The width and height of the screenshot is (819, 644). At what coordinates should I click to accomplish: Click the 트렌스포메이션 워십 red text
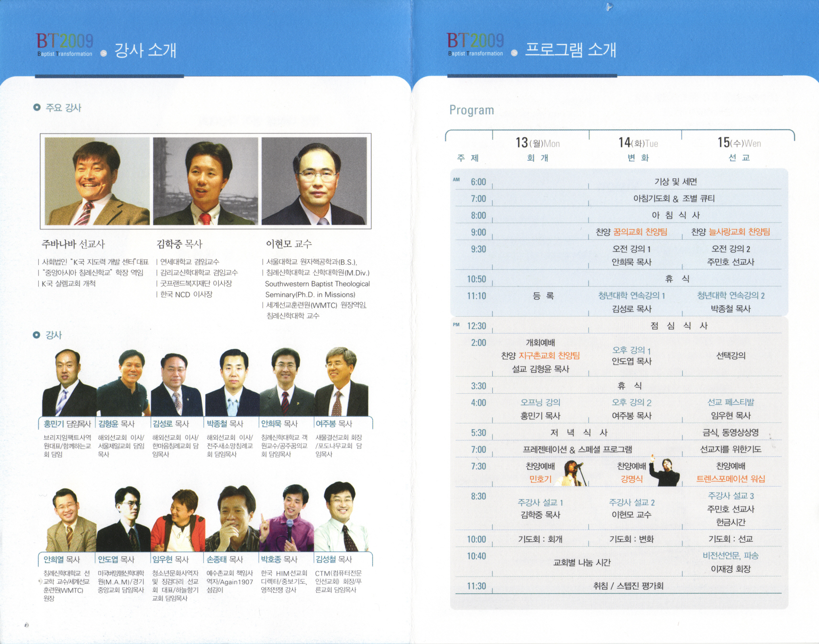click(x=730, y=479)
